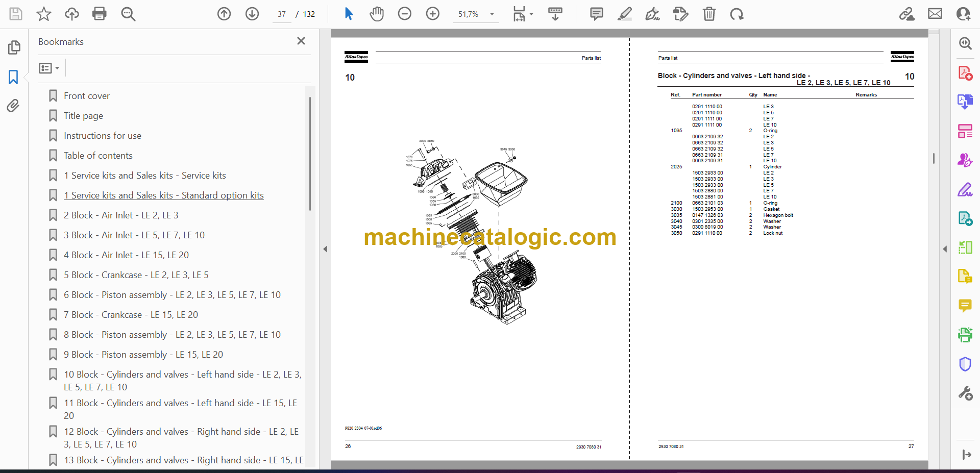980x473 pixels.
Task: Expand the right tools pane
Action: pos(966,455)
